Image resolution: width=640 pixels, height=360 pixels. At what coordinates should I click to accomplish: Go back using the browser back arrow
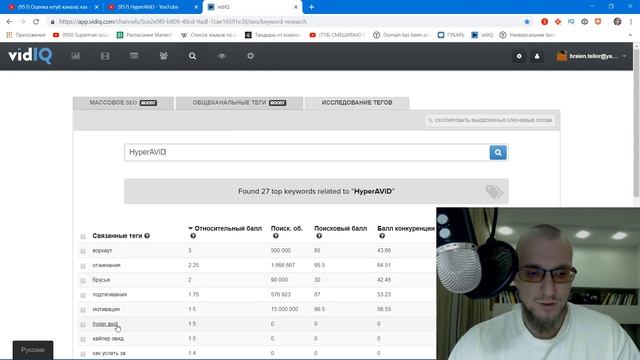(9, 22)
